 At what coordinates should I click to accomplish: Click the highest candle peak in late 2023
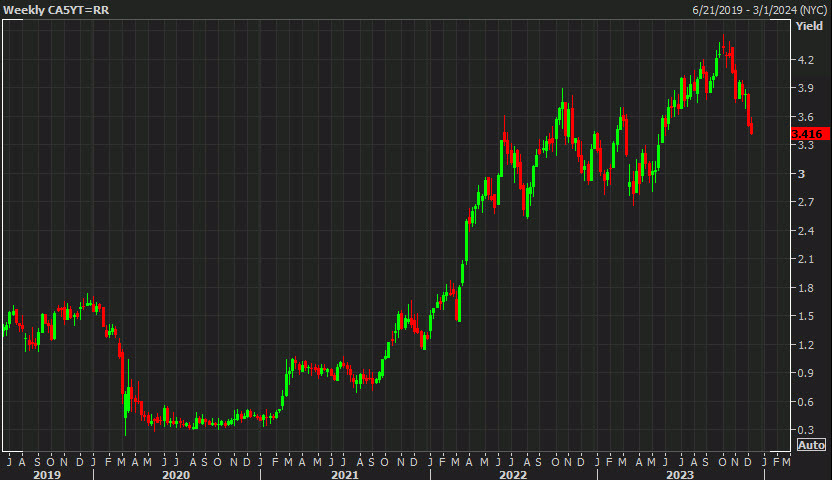[722, 45]
